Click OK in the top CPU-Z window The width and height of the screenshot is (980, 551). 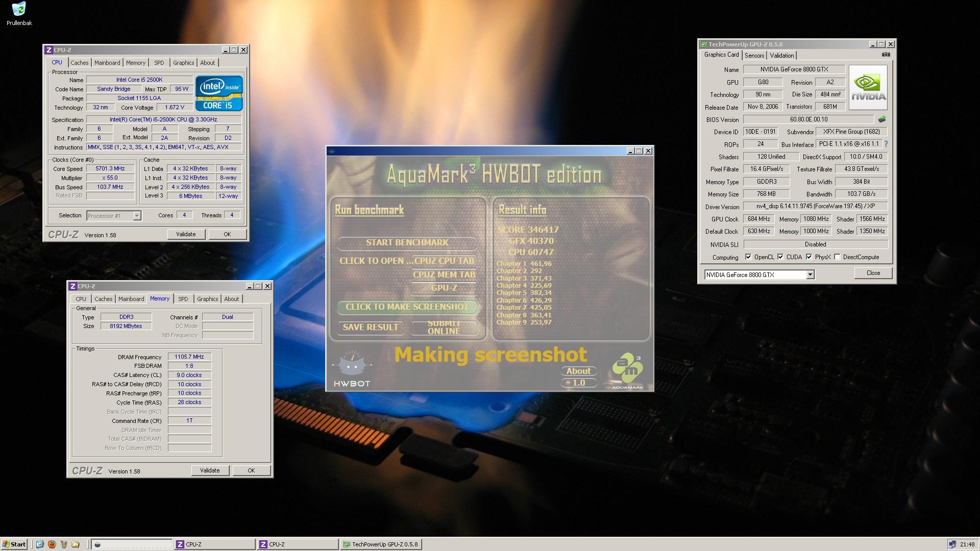click(227, 234)
